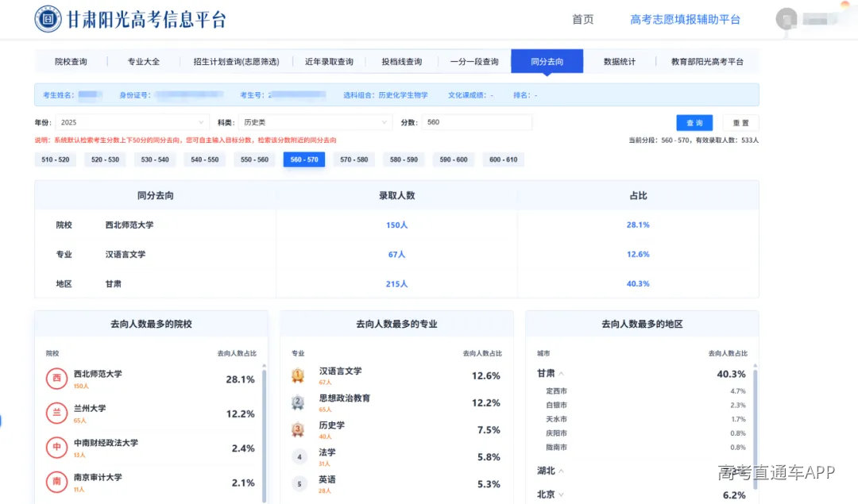This screenshot has width=858, height=504.
Task: Click 67人 admitted count link
Action: 396,254
